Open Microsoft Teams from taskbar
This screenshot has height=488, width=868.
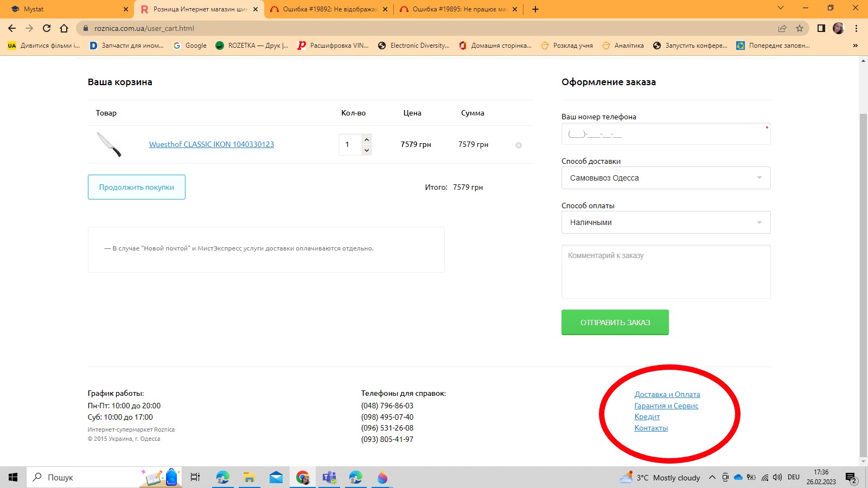tap(329, 477)
